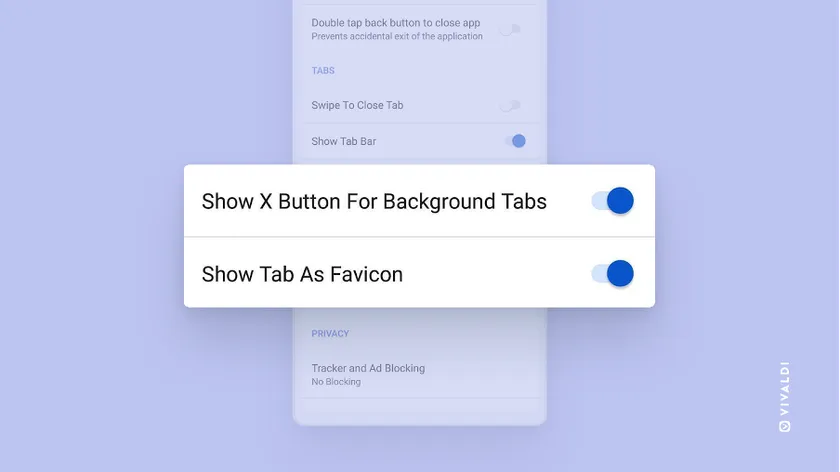Click empty panel area below Tracker and Ad Blocking

(x=419, y=411)
